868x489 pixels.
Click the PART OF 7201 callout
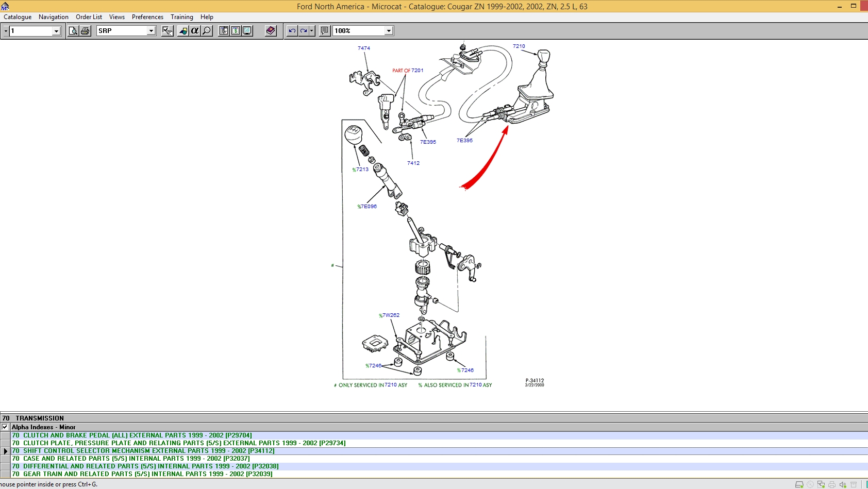click(408, 71)
